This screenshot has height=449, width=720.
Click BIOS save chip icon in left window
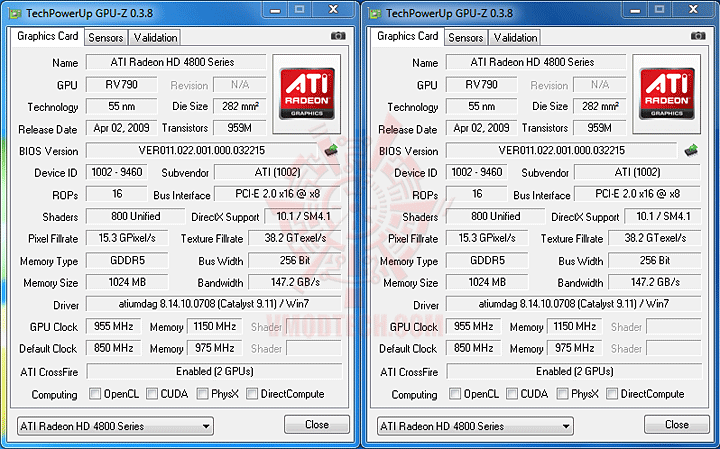[331, 150]
